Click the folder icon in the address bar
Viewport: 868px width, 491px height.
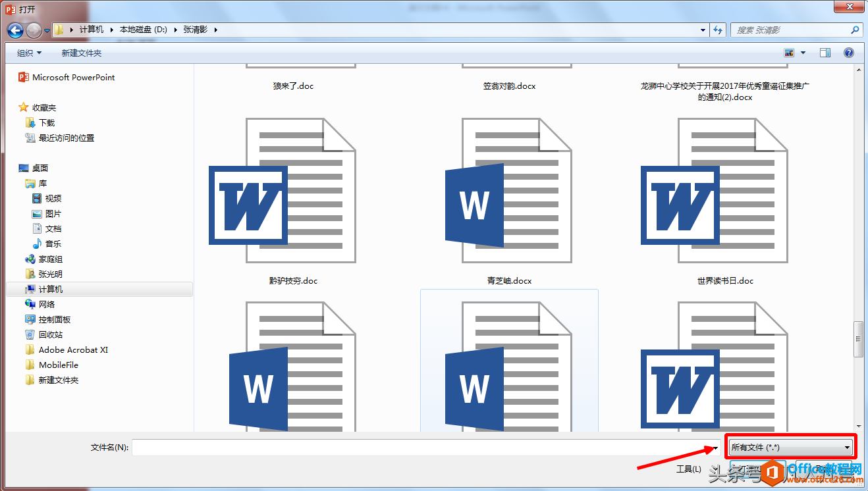(x=59, y=30)
